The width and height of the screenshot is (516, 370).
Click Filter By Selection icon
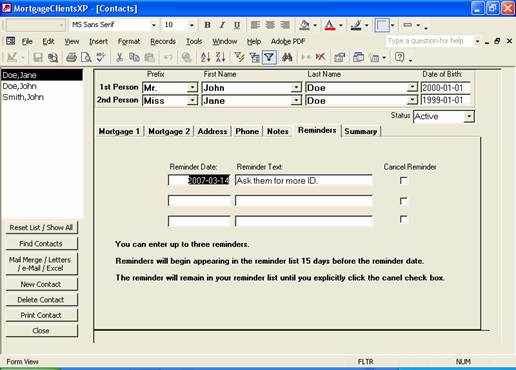239,57
